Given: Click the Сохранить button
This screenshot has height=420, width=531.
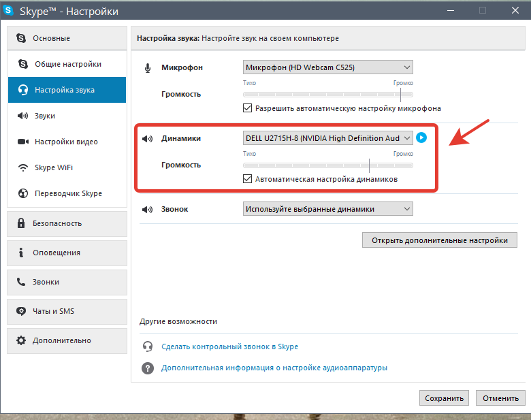Looking at the screenshot, I should [x=444, y=398].
